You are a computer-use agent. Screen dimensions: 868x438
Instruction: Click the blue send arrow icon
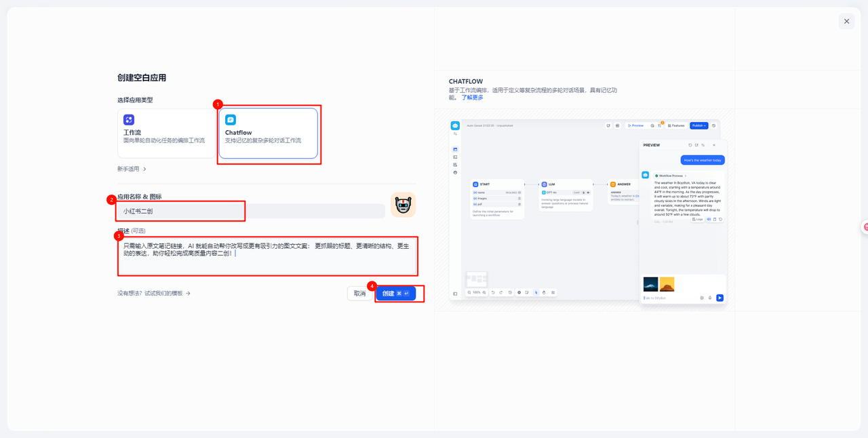719,298
